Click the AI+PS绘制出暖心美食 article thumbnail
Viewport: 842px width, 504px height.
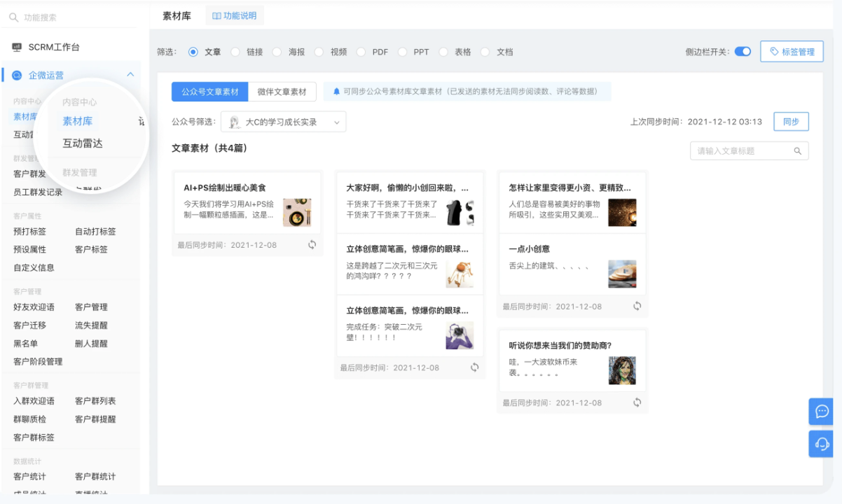297,212
